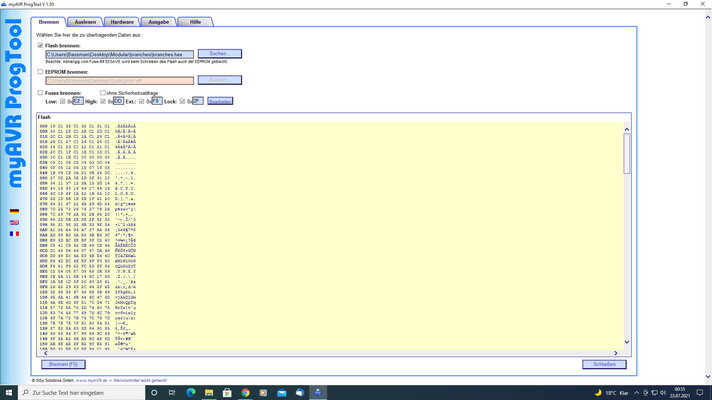The width and height of the screenshot is (712, 400).
Task: Click the volume icon in system tray
Action: 663,393
